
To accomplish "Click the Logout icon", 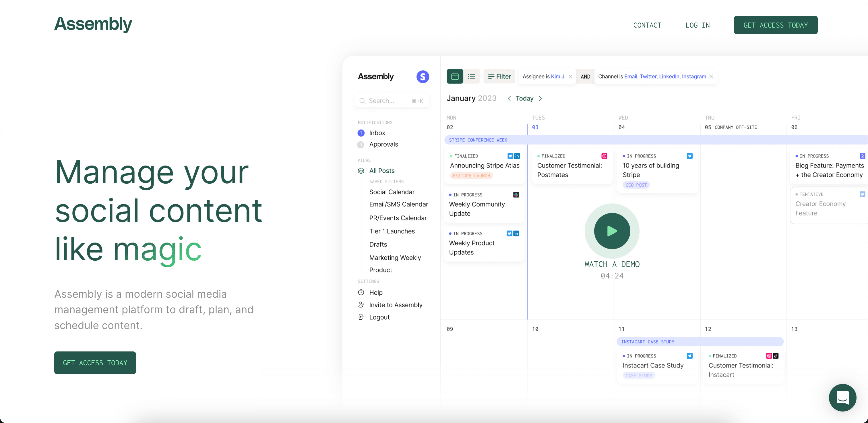I will click(361, 317).
